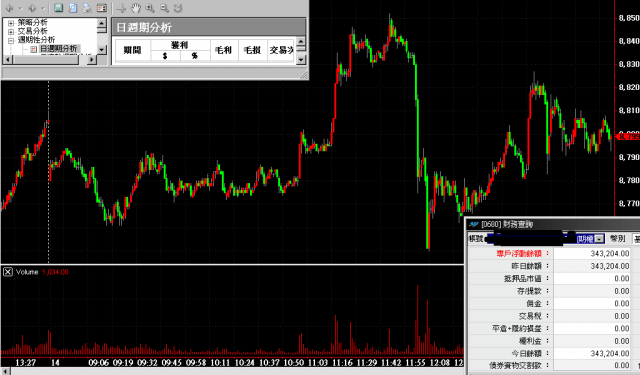Screen dimensions: 640x375
Task: Close the Volume indicator with X box
Action: pyautogui.click(x=8, y=272)
